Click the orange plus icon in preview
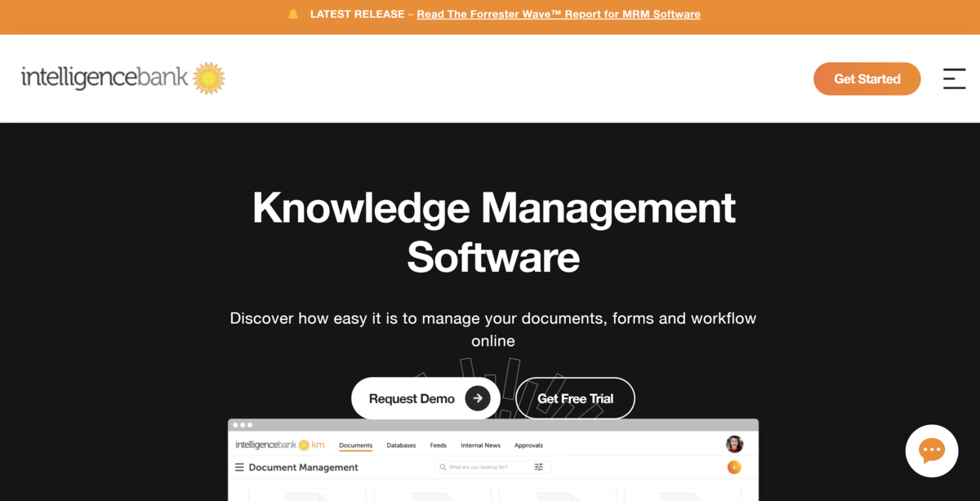Viewport: 980px width, 501px height. tap(734, 468)
